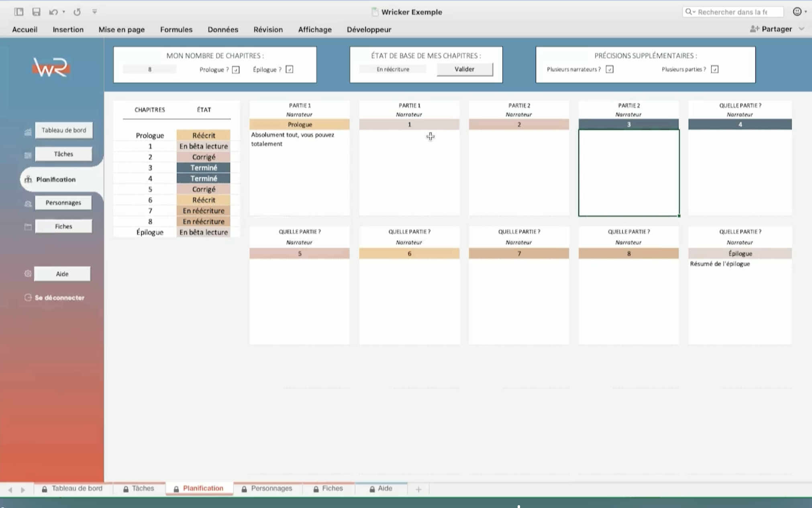Click the folder icon beside Fiches

pyautogui.click(x=28, y=227)
